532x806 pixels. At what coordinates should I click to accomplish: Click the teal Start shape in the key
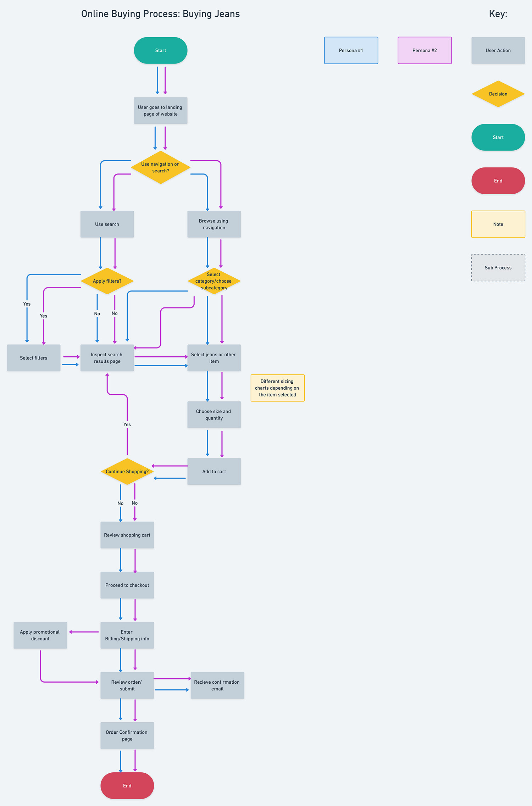(x=498, y=137)
